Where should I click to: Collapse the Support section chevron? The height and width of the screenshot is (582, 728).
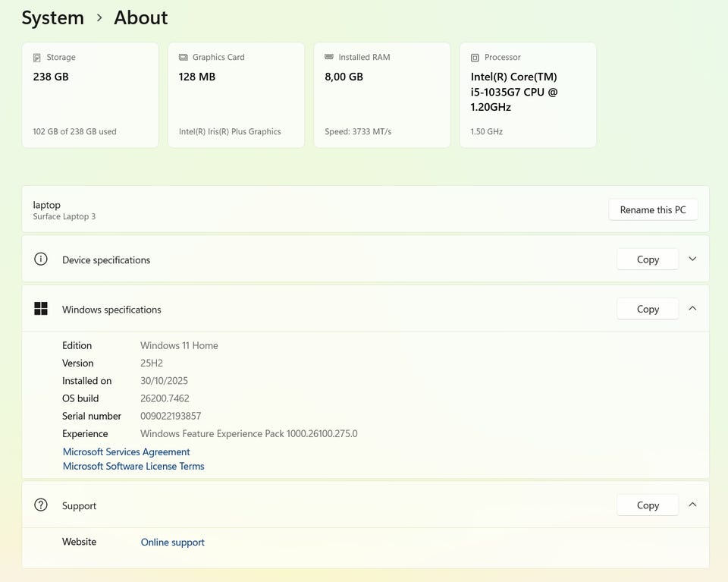tap(692, 505)
